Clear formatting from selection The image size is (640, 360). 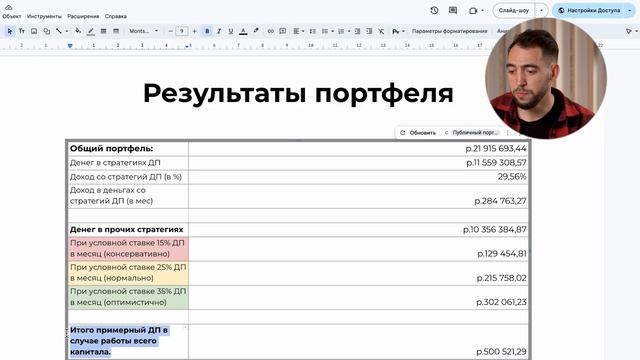coord(381,31)
